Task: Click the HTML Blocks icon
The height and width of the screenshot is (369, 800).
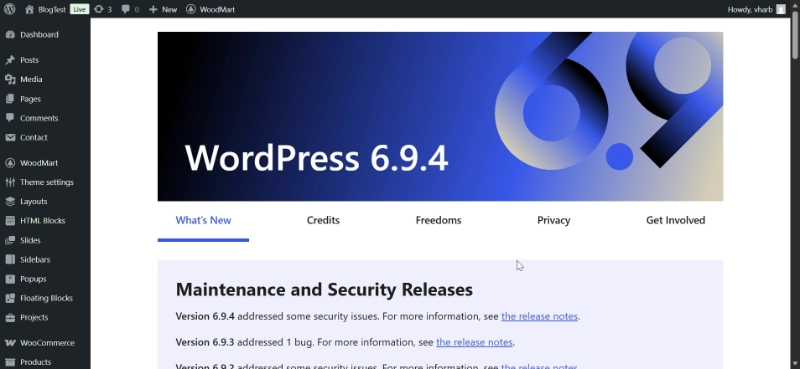Action: (10, 221)
